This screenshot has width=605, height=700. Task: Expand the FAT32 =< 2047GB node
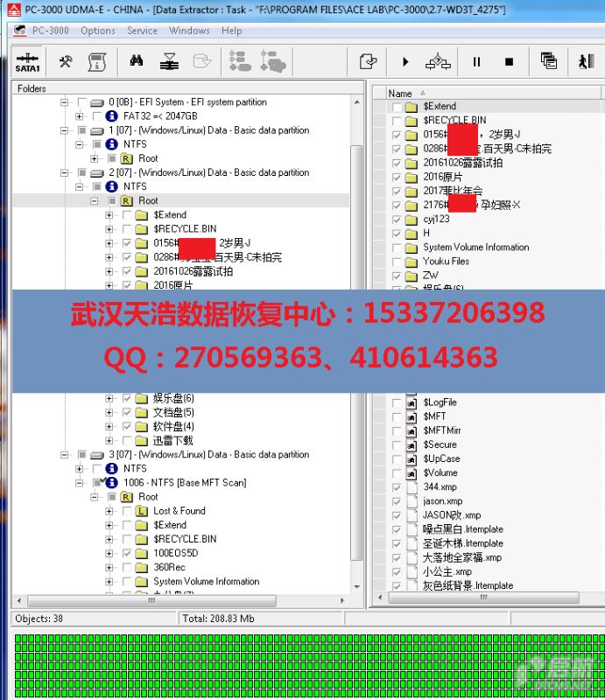80,116
